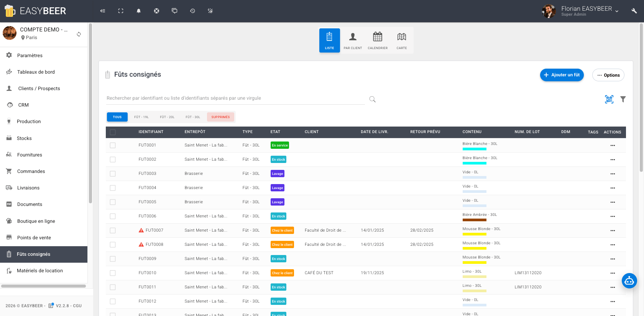Viewport: 644px width, 316px height.
Task: Open the Options menu button
Action: [x=608, y=75]
